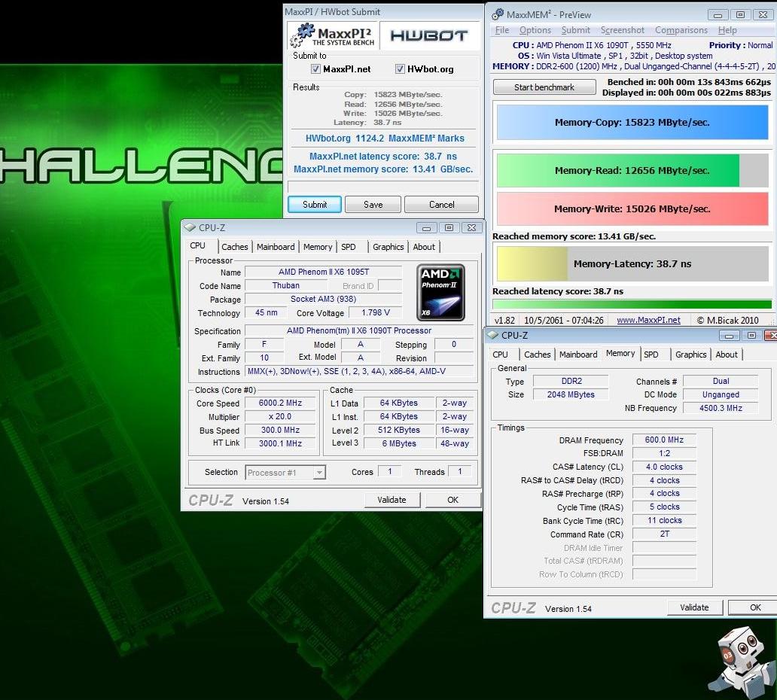
Task: Click the DRAM Frequency 600.0 MHz value
Action: [x=664, y=440]
